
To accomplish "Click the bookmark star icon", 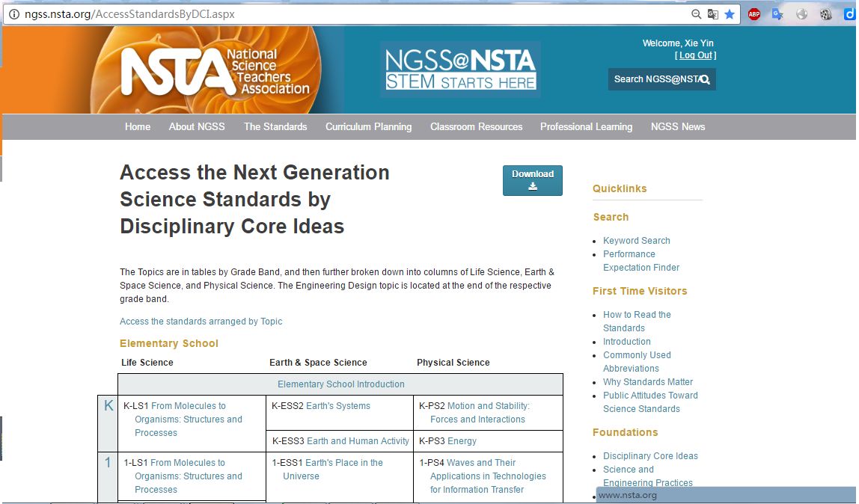I will pos(730,14).
